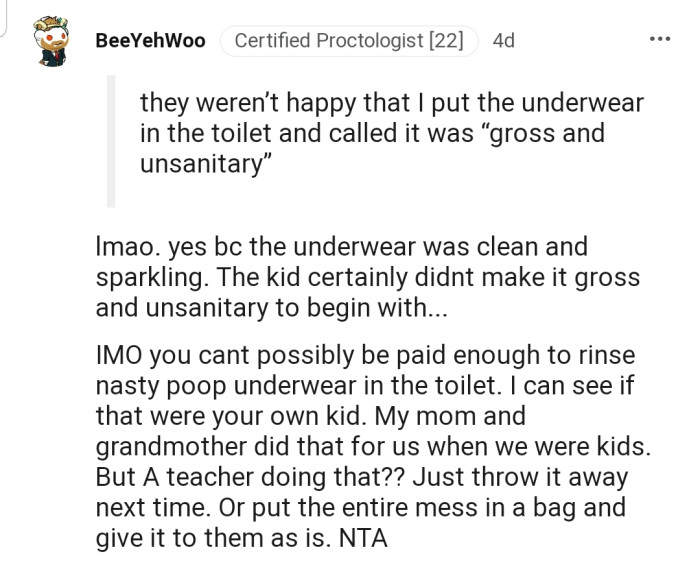Click the text "and unsanitary to begin with..."
The image size is (700, 565).
272,308
